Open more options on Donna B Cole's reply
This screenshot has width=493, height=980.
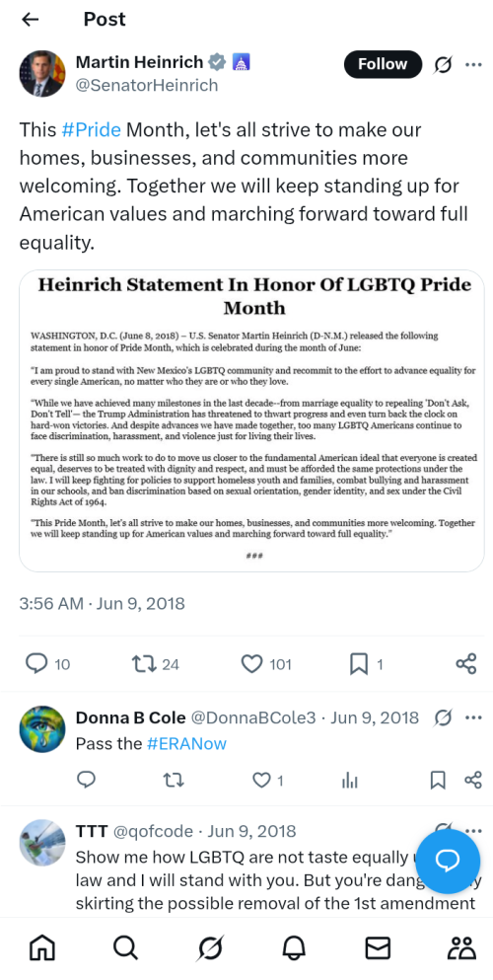tap(473, 717)
